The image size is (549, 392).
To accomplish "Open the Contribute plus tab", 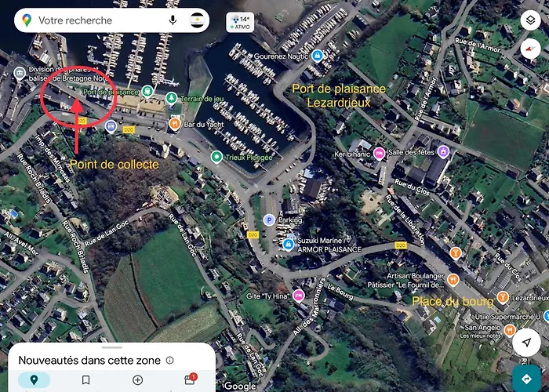I will pyautogui.click(x=137, y=380).
